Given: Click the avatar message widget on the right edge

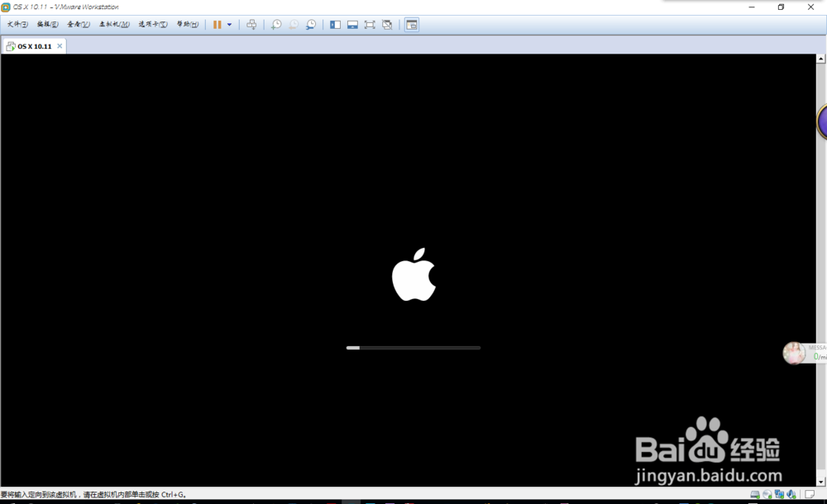Looking at the screenshot, I should click(804, 353).
